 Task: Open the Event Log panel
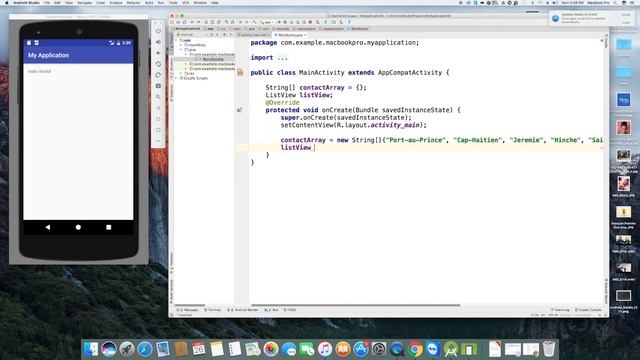[560, 310]
